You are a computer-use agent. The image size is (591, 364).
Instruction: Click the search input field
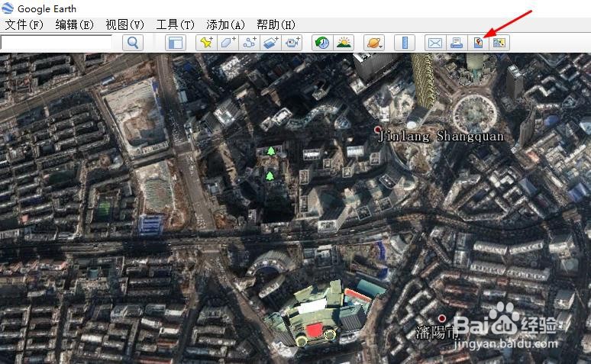coord(57,43)
